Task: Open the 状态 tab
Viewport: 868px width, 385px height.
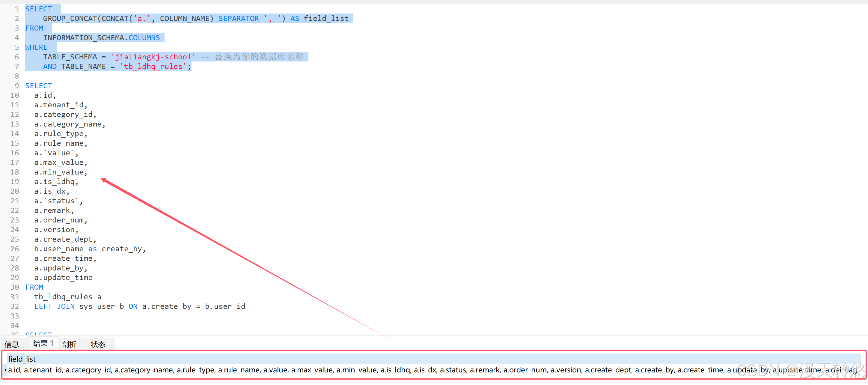Action: coord(98,344)
